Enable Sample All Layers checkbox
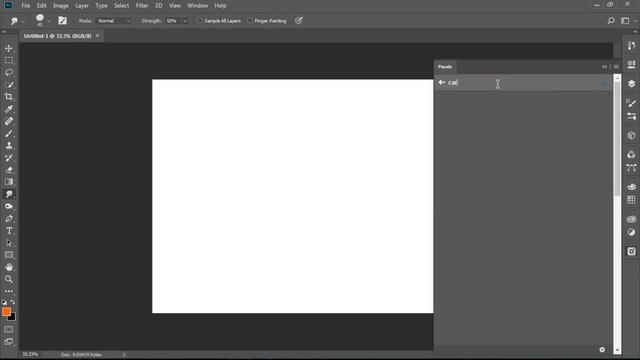This screenshot has height=360, width=640. tap(200, 21)
